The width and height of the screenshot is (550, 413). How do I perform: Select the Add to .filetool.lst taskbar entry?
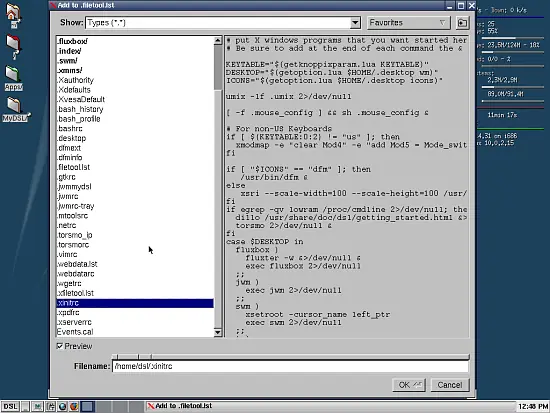[x=180, y=406]
